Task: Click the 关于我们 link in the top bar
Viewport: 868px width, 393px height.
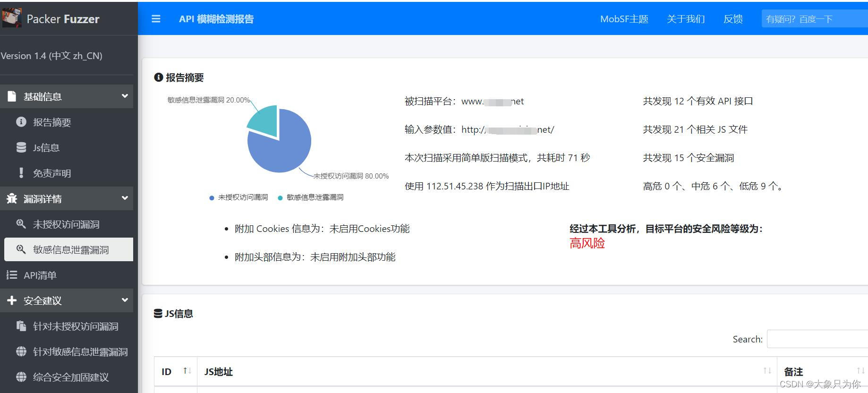Action: point(685,19)
